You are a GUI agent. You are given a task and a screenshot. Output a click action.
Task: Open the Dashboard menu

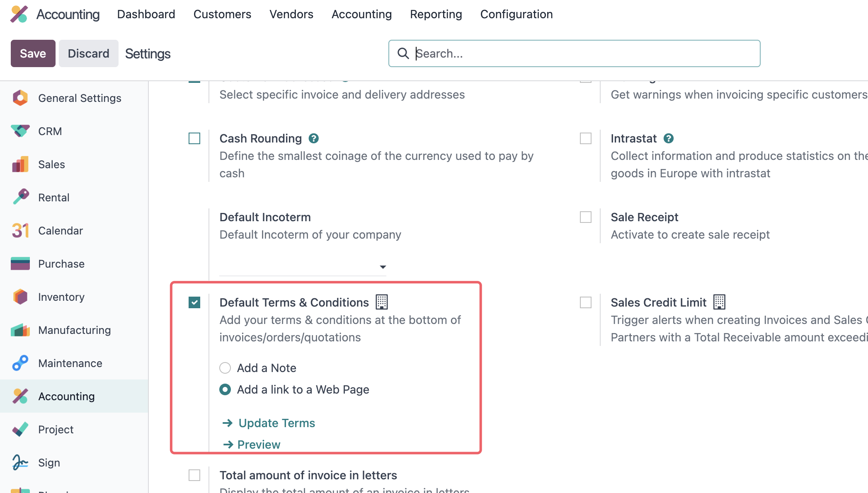point(146,14)
